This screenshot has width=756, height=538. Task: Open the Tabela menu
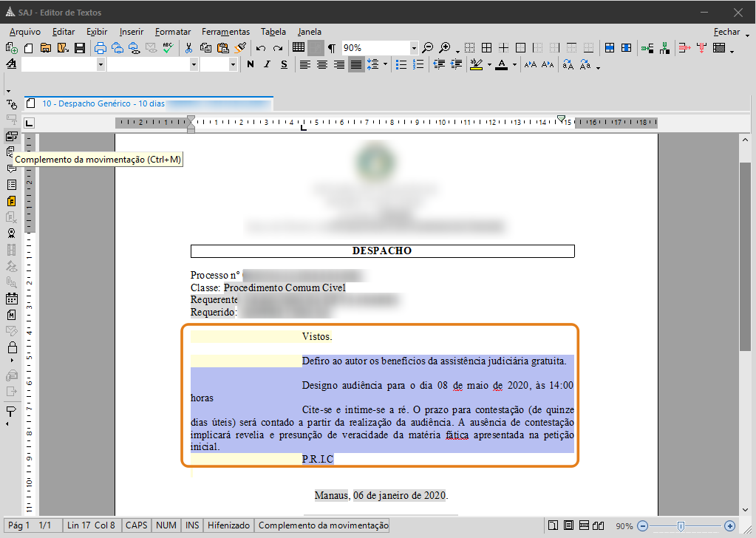[x=273, y=32]
